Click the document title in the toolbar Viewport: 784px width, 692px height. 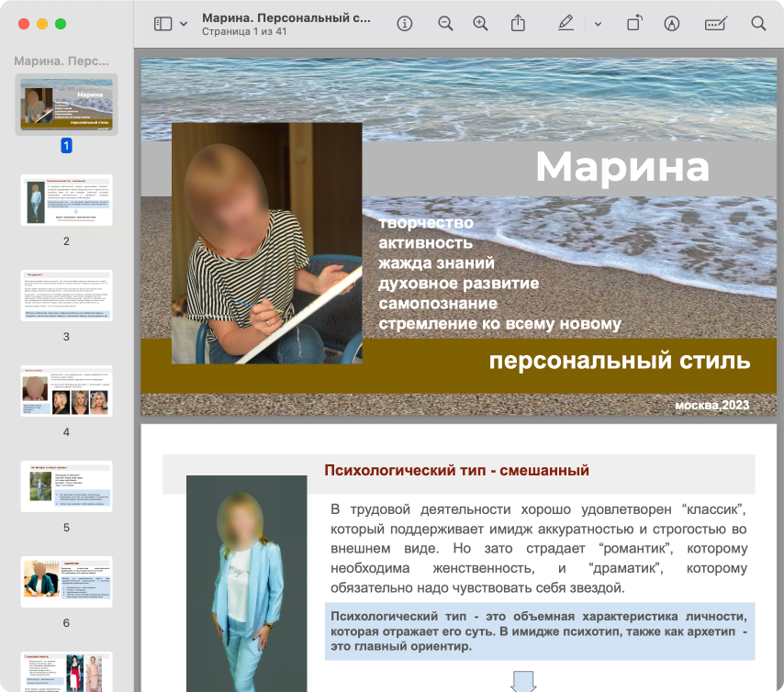coord(286,17)
